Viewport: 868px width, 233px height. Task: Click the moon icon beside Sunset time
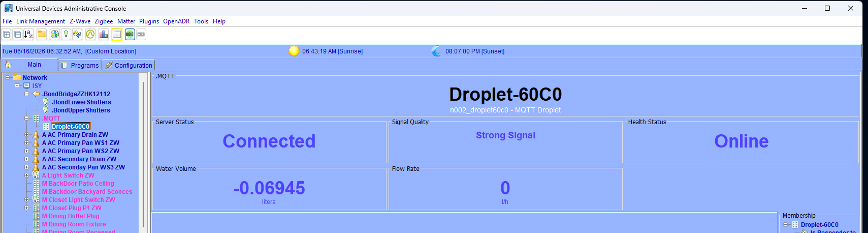tap(437, 51)
